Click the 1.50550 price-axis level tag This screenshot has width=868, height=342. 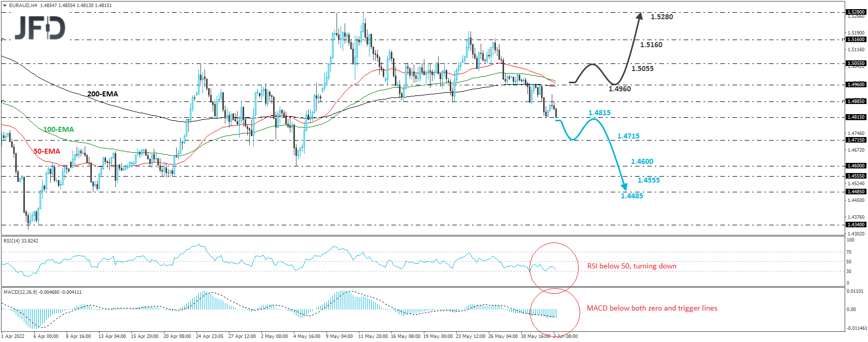click(856, 63)
